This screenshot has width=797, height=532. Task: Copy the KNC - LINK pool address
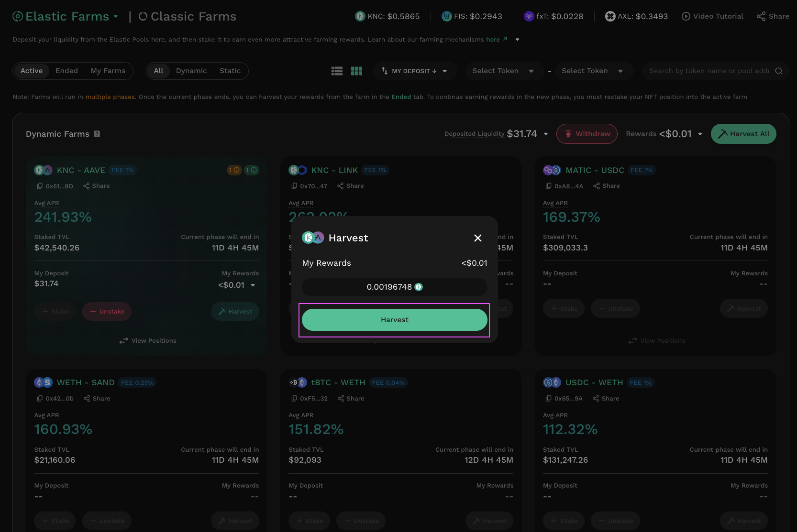294,186
